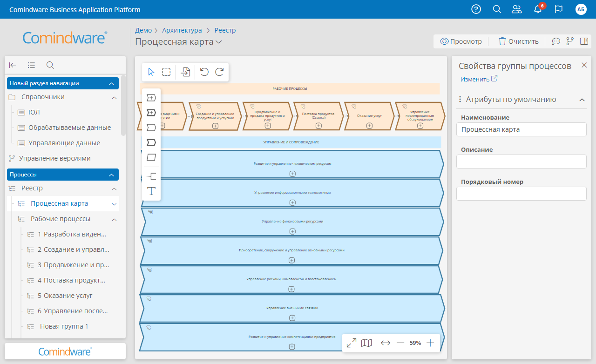Click the version branch icon in the toolbar
This screenshot has height=364, width=596.
pos(570,41)
